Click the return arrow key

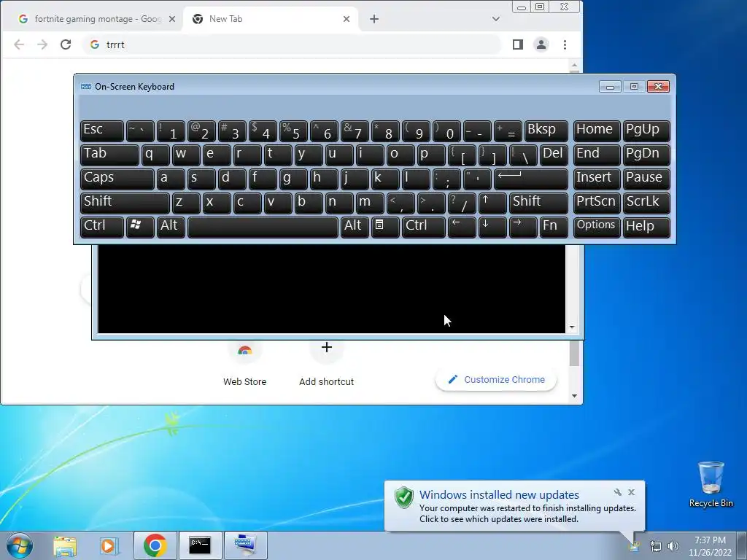(531, 179)
